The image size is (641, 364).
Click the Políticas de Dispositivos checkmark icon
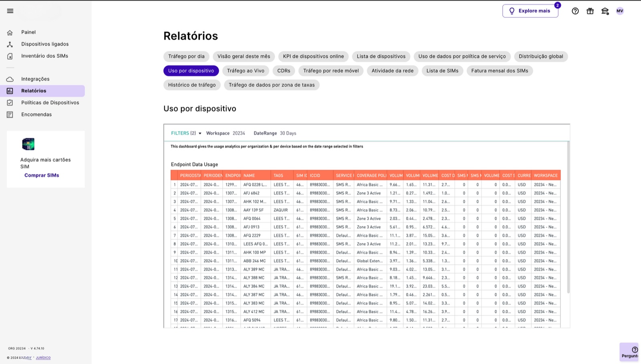click(x=10, y=103)
